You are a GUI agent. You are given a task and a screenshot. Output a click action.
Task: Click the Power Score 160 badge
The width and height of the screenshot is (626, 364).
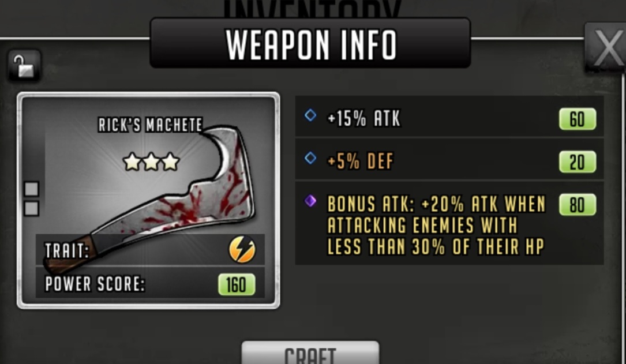coord(237,284)
